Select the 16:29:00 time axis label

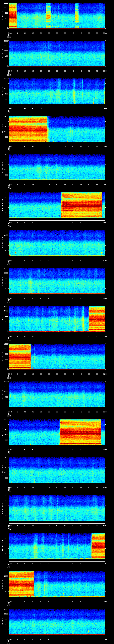click(9, 336)
